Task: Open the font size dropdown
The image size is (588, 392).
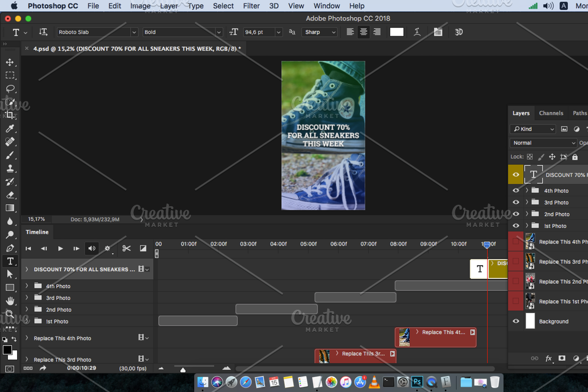Action: 279,32
